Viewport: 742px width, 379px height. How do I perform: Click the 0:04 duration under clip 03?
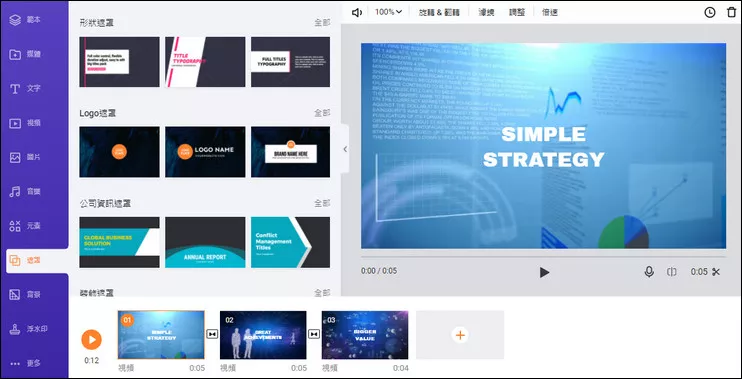[401, 368]
